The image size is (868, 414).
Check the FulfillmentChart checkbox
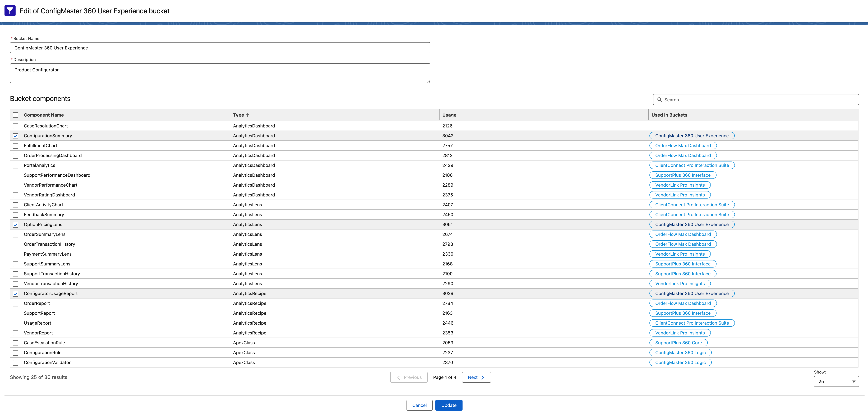click(x=16, y=146)
